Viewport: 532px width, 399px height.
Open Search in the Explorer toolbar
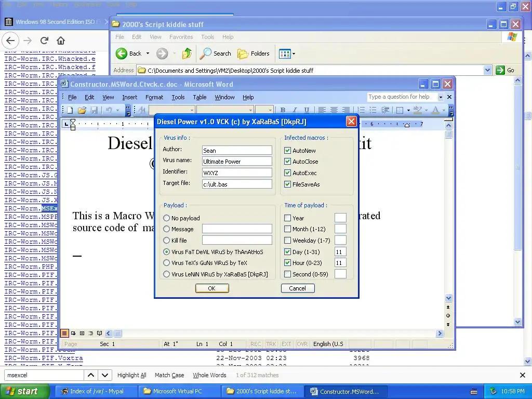216,54
